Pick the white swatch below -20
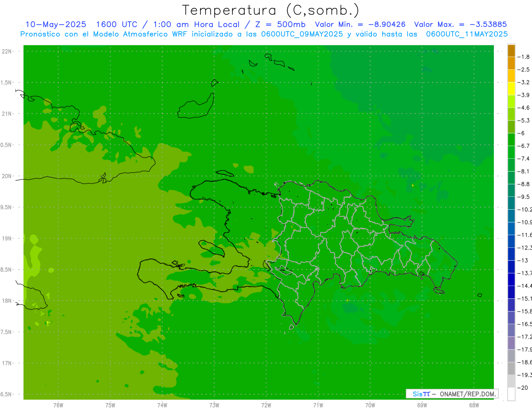This screenshot has width=532, height=411. 511,394
